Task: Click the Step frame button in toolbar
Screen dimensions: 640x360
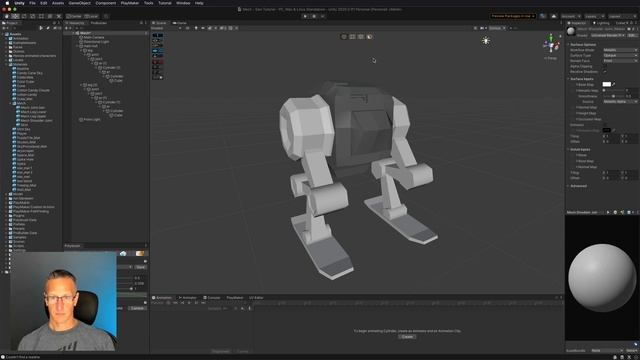Action: [x=322, y=16]
